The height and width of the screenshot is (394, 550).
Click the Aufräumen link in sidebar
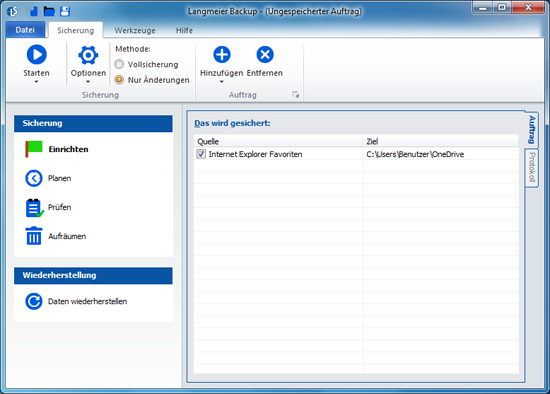(x=67, y=236)
